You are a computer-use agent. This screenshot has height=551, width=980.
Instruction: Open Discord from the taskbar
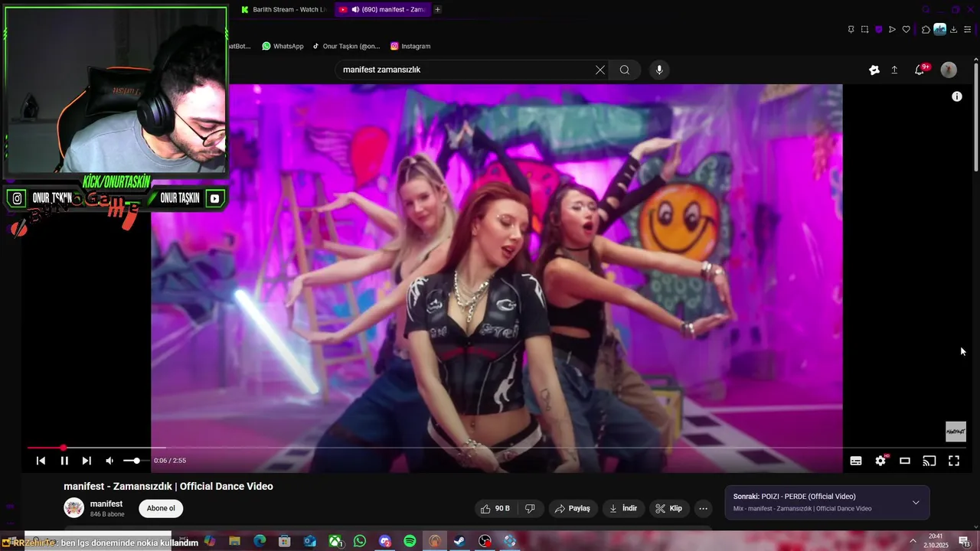(385, 541)
